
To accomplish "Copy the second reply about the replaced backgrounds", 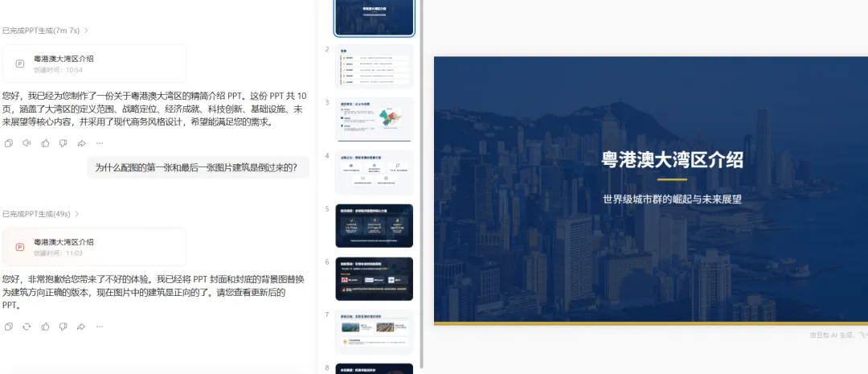I will pos(9,327).
